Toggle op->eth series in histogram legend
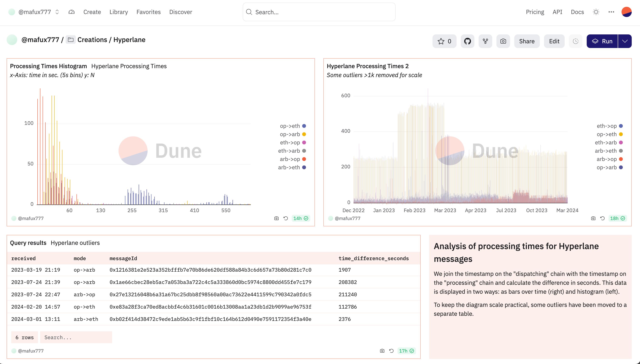 293,126
